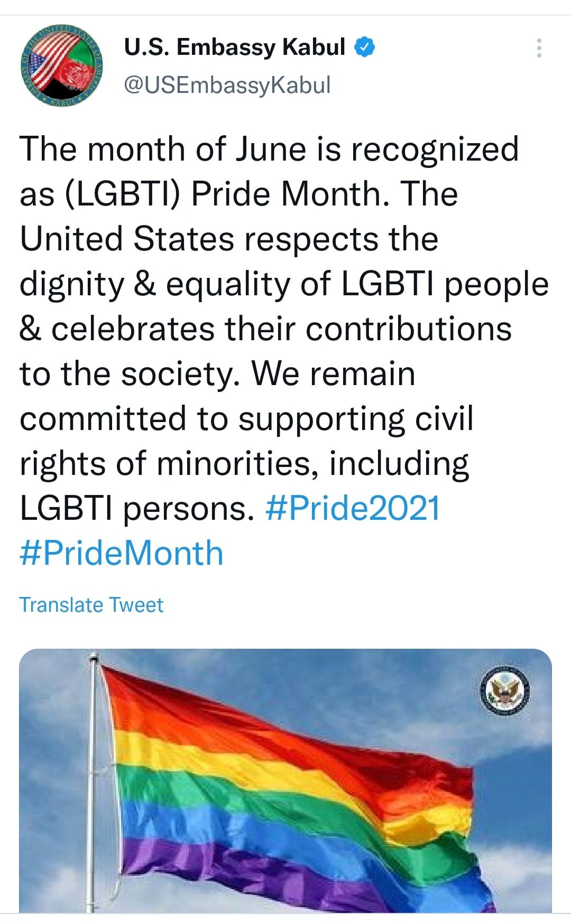Click 'United States' in the tweet body
The width and height of the screenshot is (571, 924).
[127, 239]
